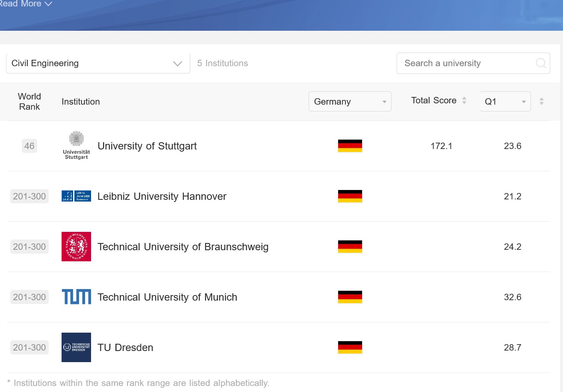Click Q1 value 21.2
The height and width of the screenshot is (392, 563).
pos(513,196)
